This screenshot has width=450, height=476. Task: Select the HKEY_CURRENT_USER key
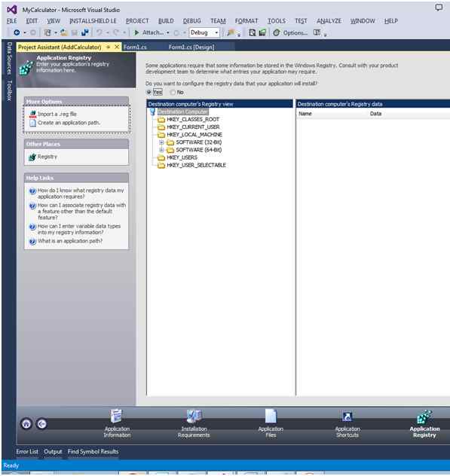(193, 127)
